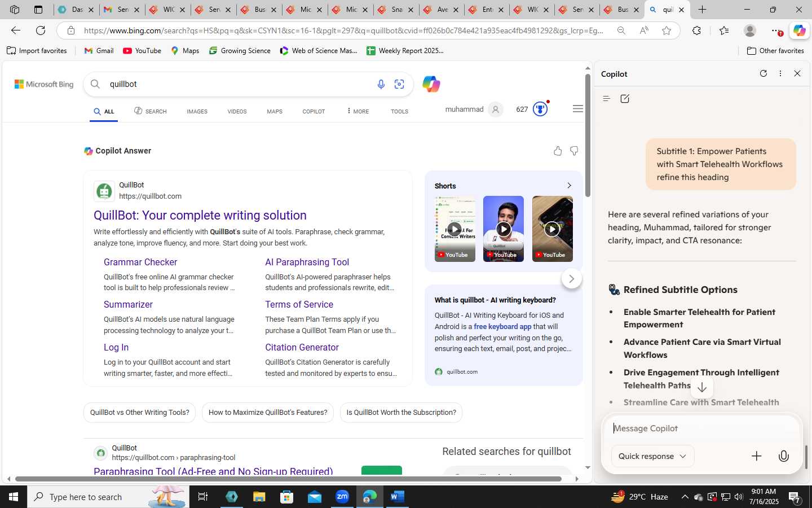Jump to the latest Copilot message arrow

(702, 388)
